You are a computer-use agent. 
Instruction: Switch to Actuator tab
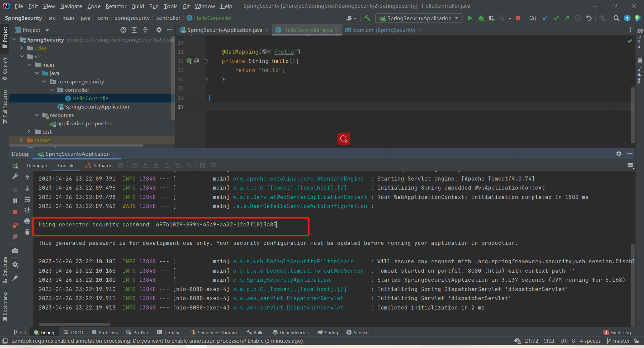[98, 165]
